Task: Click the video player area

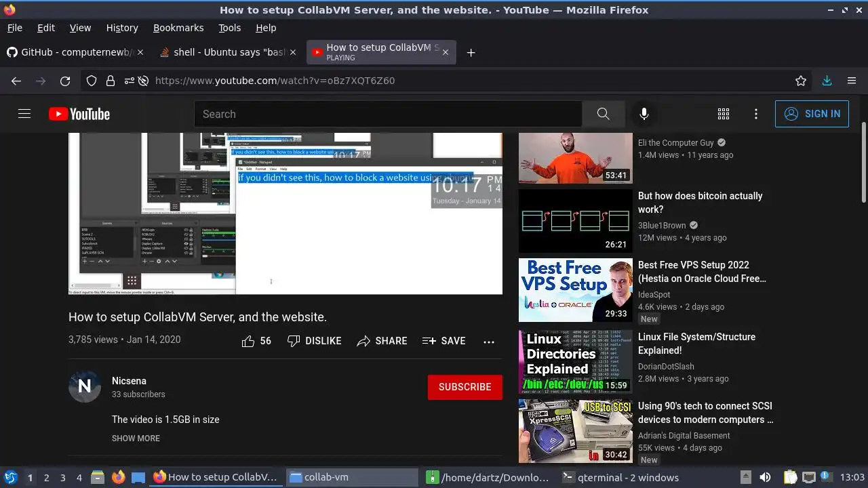Action: pos(285,213)
